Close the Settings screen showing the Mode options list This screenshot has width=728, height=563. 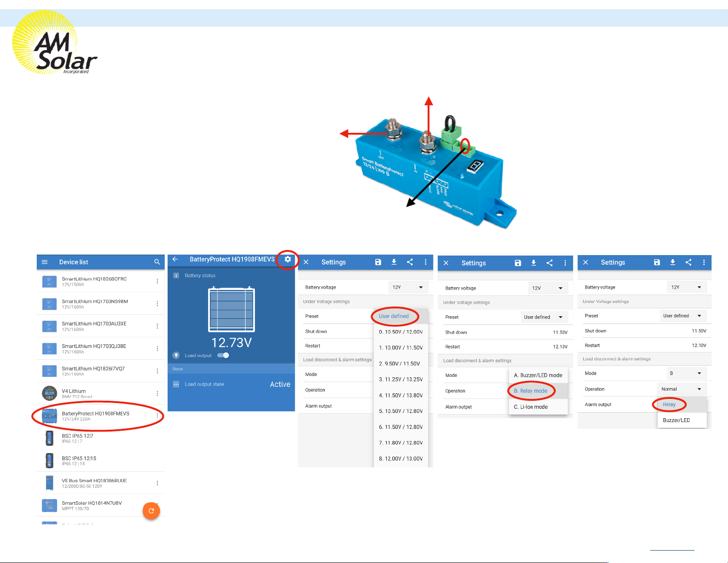click(446, 263)
